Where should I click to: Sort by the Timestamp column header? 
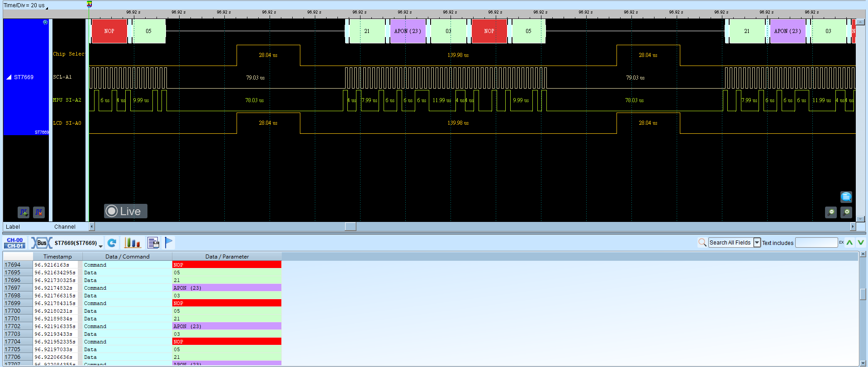pos(57,256)
